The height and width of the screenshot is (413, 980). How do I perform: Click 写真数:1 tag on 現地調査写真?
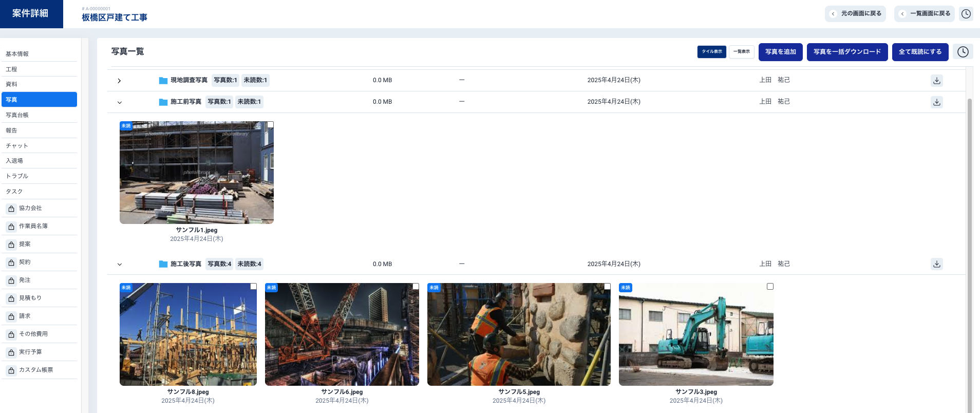(x=225, y=80)
